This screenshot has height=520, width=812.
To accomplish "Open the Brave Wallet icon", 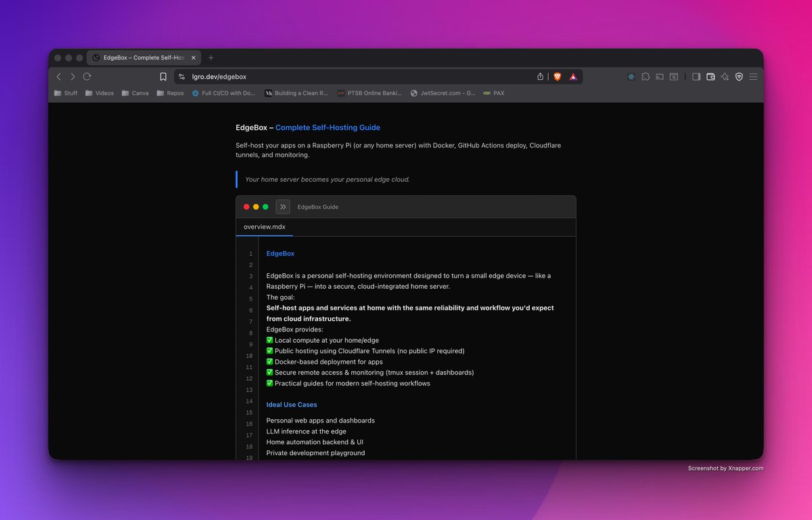I will pos(710,77).
